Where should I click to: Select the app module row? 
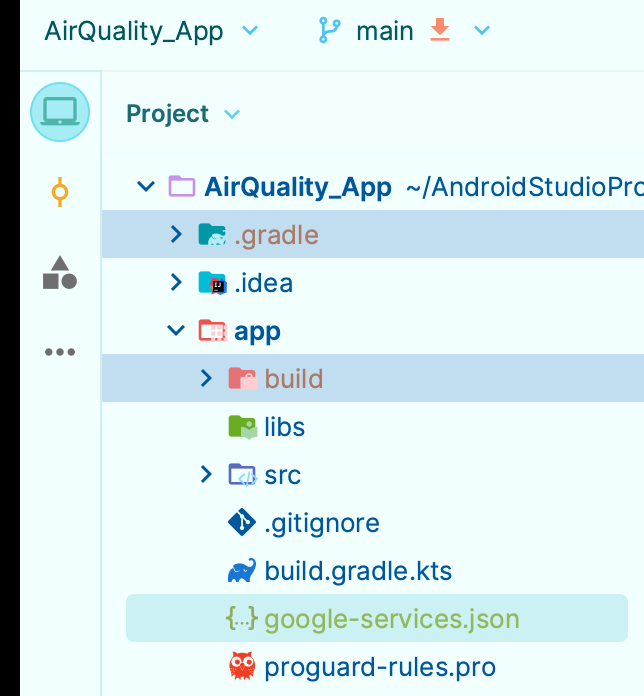pyautogui.click(x=373, y=330)
